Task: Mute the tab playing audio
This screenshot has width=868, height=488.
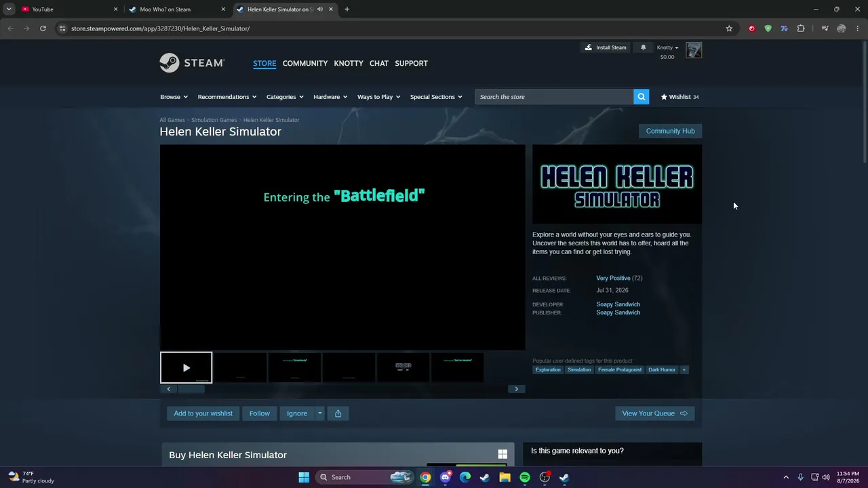Action: pyautogui.click(x=320, y=9)
